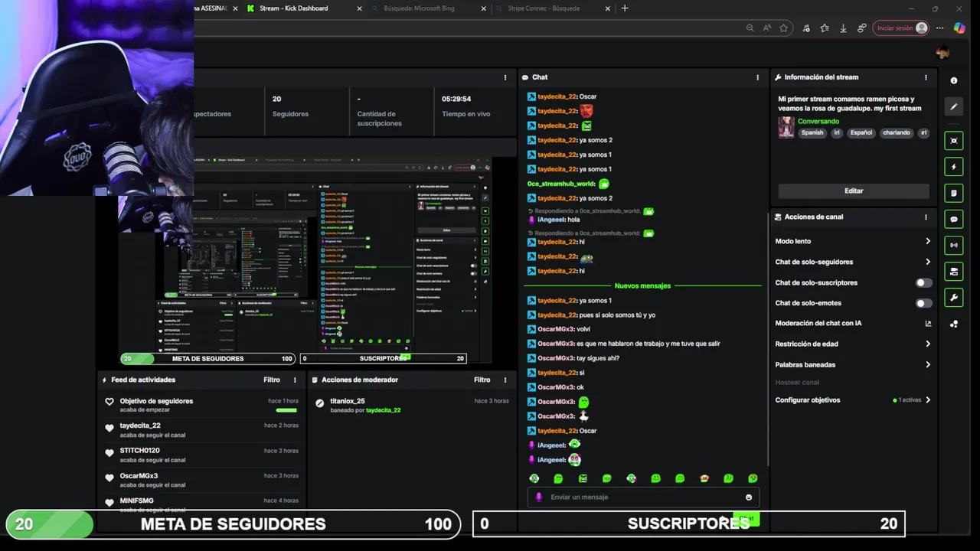The image size is (980, 551).
Task: Click the embedded stream preview
Action: click(x=305, y=260)
